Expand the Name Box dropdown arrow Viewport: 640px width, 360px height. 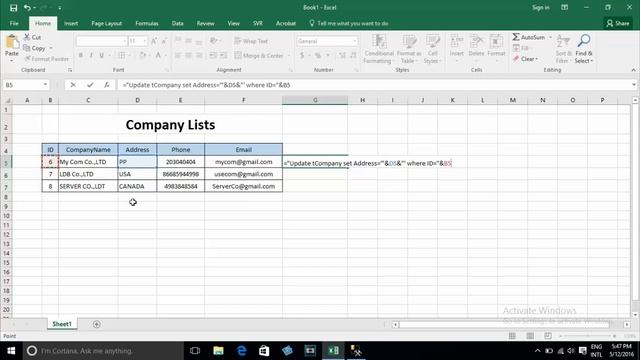pyautogui.click(x=45, y=85)
